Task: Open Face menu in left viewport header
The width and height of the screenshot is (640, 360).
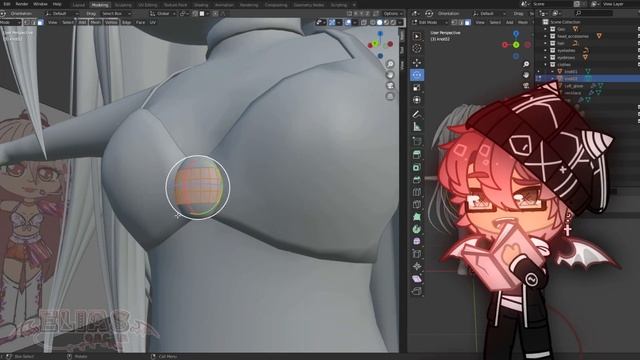Action: 140,22
